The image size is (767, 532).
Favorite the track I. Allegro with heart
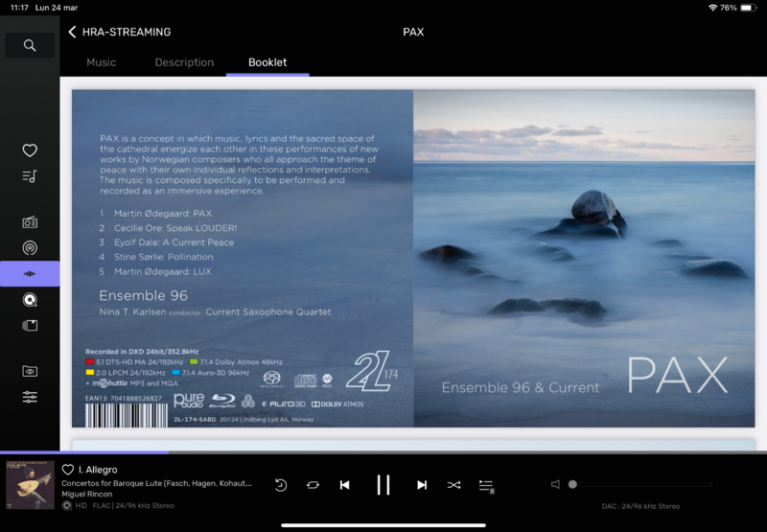(68, 470)
